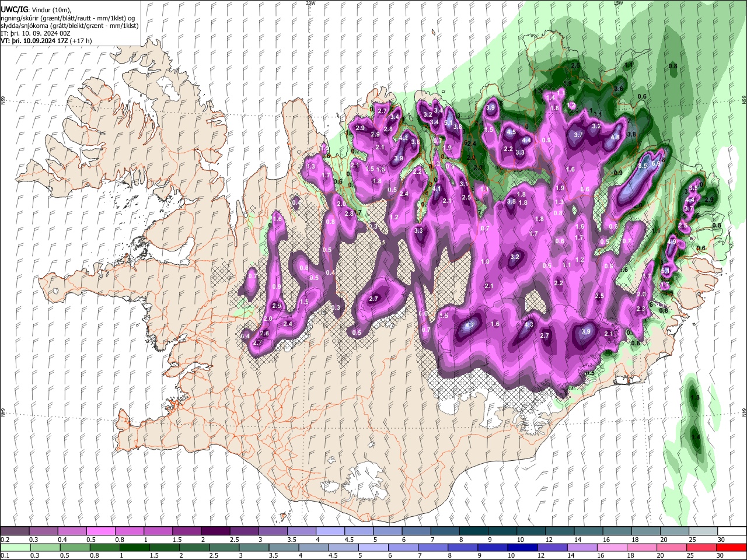Click the '1.4' value in southeast ocean
The image size is (747, 560).
click(x=695, y=437)
